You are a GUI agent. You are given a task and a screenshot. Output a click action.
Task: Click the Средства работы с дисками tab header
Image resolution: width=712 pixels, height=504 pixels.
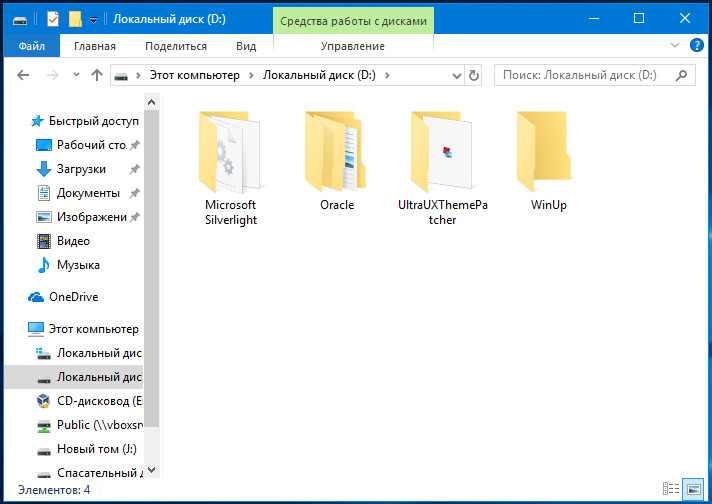(x=353, y=21)
